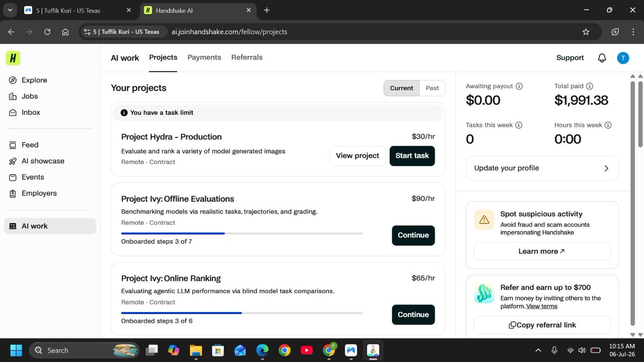Show hidden system tray icons
This screenshot has height=362, width=644.
click(538, 350)
